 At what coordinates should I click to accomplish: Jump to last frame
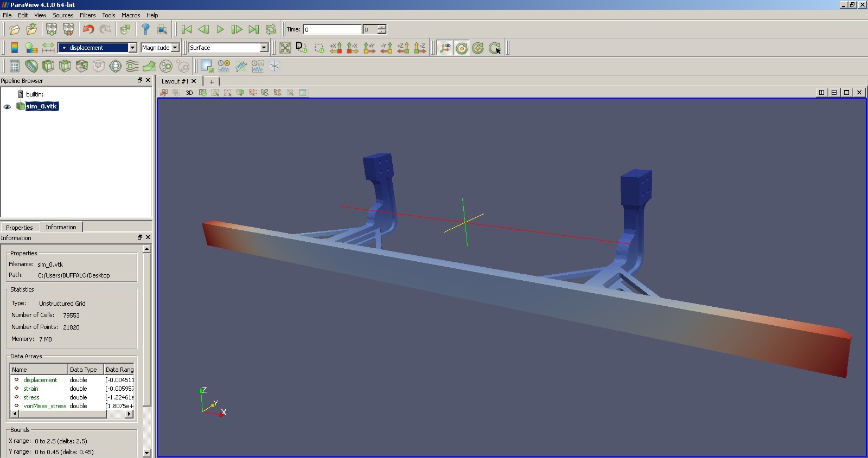coord(254,29)
